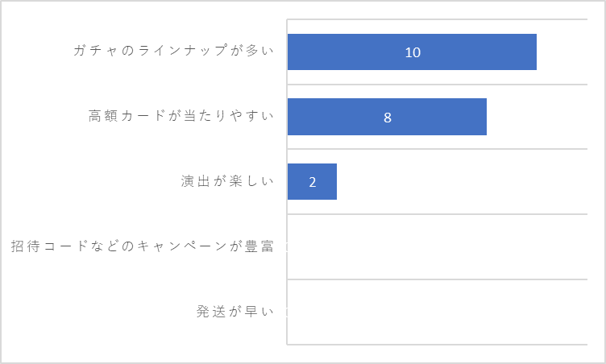Viewport: 606px width, 364px height.
Task: Click the 発送が早い axis label
Action: (x=235, y=311)
